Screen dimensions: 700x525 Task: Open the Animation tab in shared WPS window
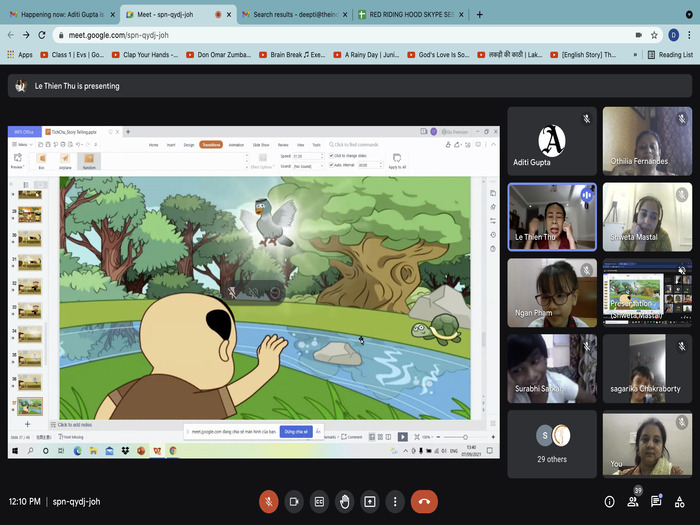click(236, 145)
